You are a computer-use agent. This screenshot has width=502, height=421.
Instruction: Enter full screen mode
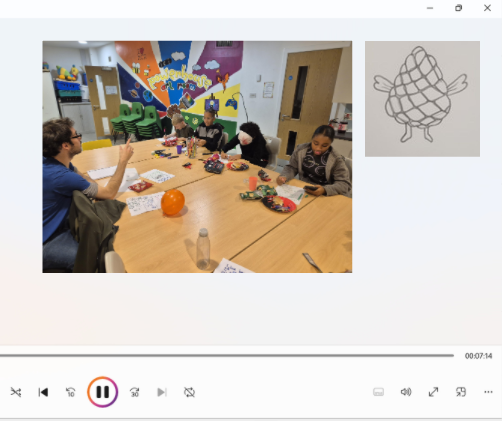(x=433, y=392)
